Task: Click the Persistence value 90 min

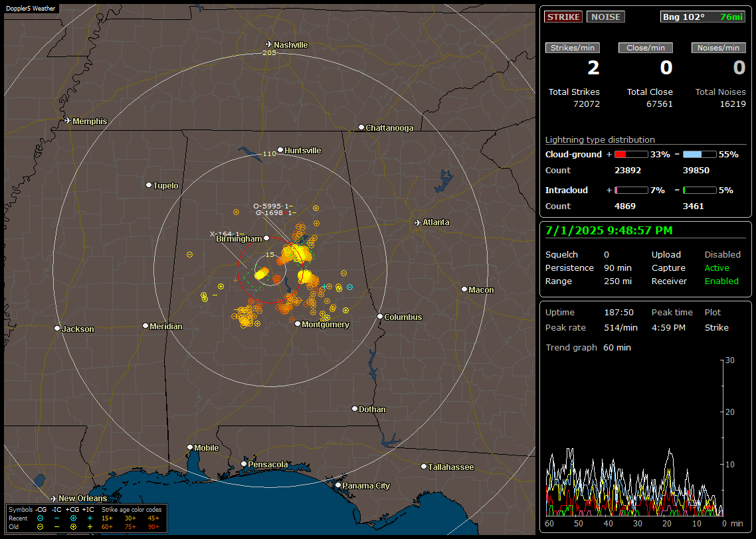Action: pos(618,268)
